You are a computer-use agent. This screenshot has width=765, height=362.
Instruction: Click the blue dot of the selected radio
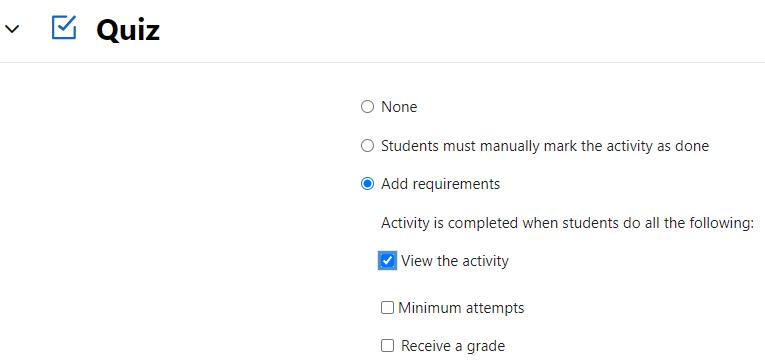point(367,184)
